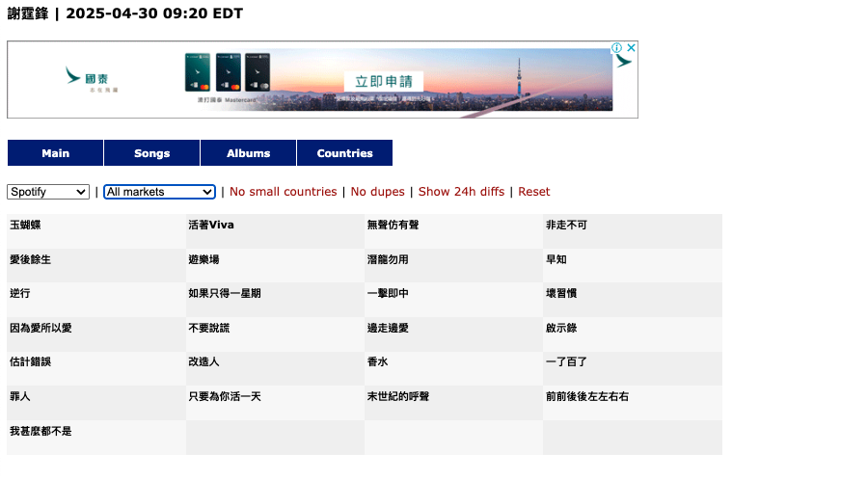The image size is (868, 480).
Task: Select the song 罪人
Action: pyautogui.click(x=20, y=396)
